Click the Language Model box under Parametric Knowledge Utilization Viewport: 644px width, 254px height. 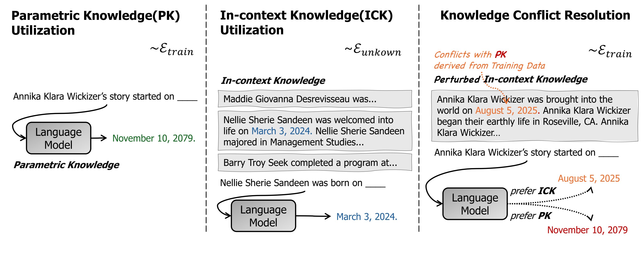click(x=59, y=138)
